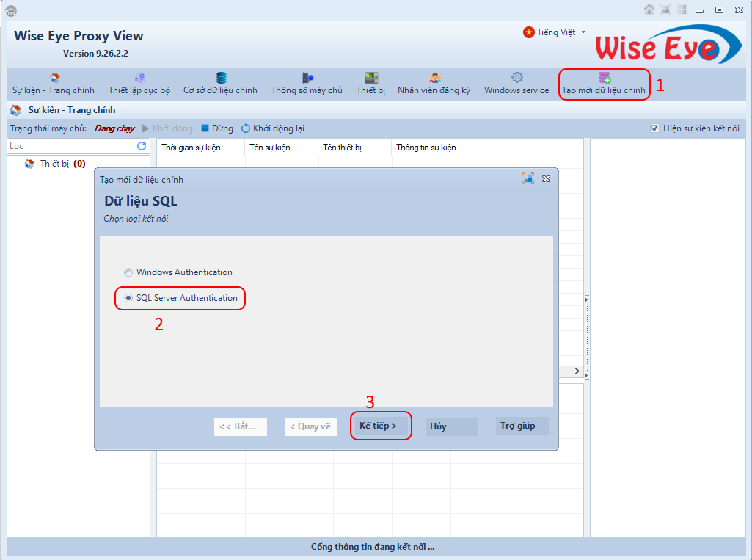The height and width of the screenshot is (560, 752).
Task: Expand the Thiết bị (0) tree node
Action: point(29,164)
